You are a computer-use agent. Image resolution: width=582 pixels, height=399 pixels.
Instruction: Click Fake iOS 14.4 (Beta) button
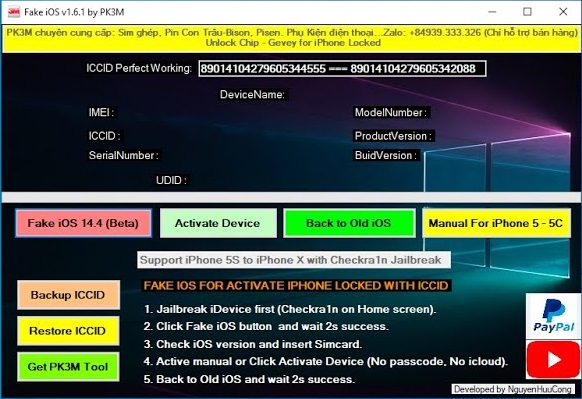83,223
